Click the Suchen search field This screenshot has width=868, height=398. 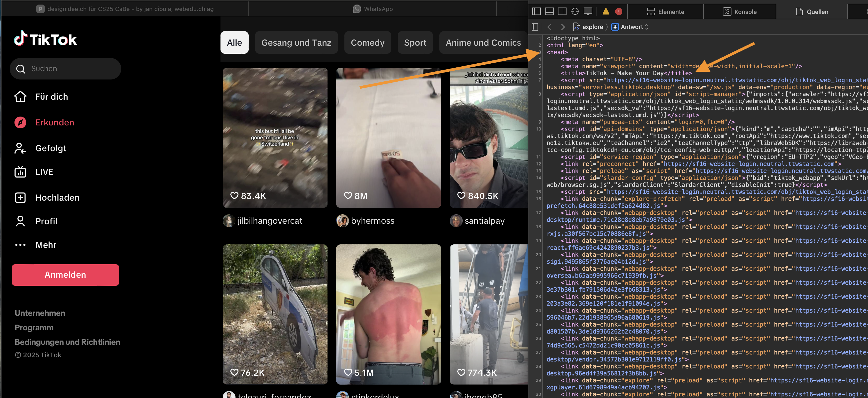(x=65, y=69)
